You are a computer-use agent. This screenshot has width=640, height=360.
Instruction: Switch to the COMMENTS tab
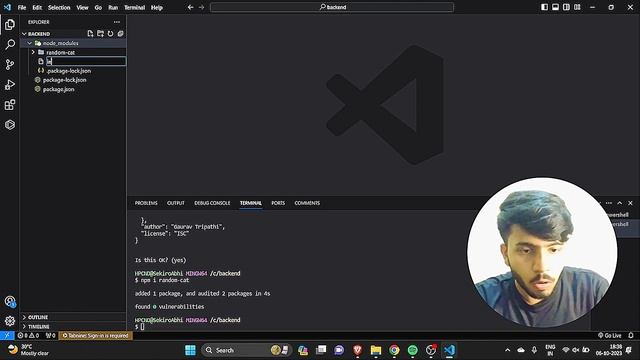tap(307, 203)
